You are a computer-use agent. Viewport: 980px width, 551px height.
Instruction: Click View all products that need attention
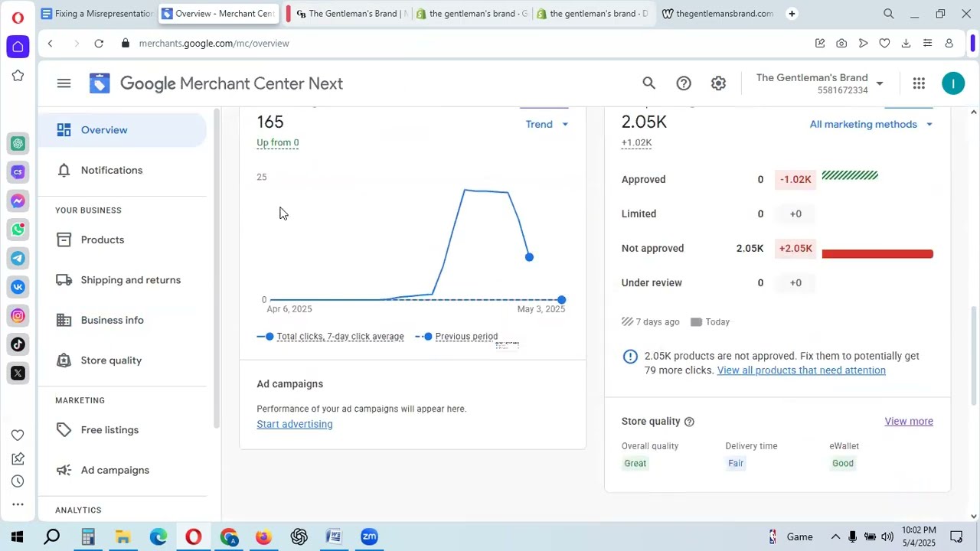[801, 370]
